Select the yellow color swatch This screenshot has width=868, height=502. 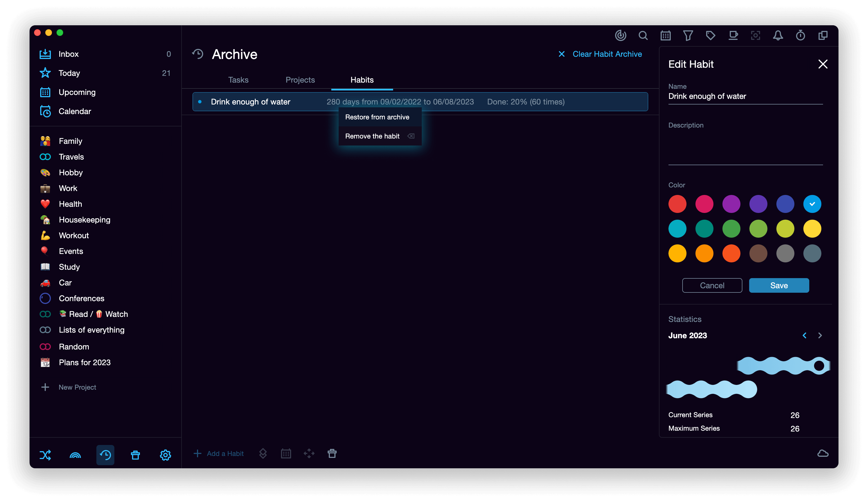(x=812, y=229)
